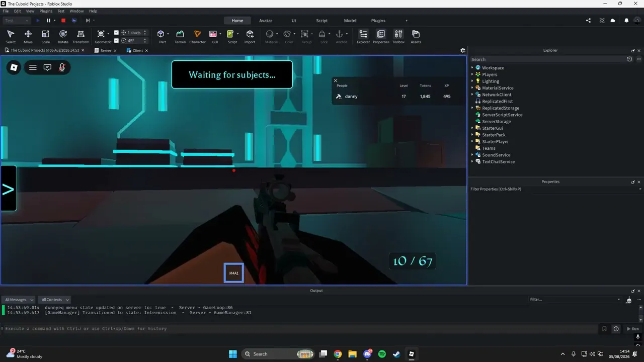This screenshot has height=362, width=644.
Task: Expand the StarterGui node
Action: click(472, 128)
